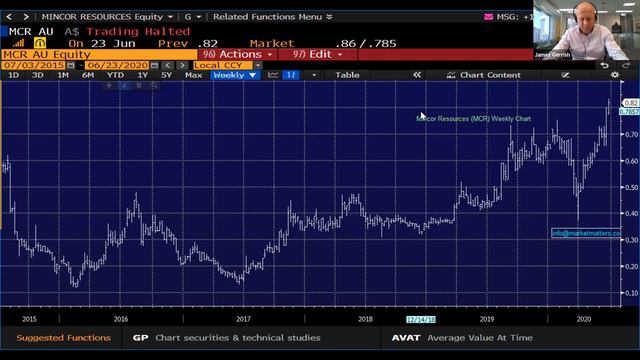Edit the end date 06/23/2020 field

pos(117,65)
